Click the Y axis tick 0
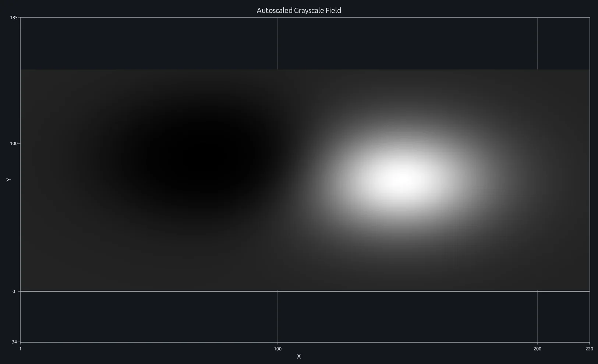 14,291
